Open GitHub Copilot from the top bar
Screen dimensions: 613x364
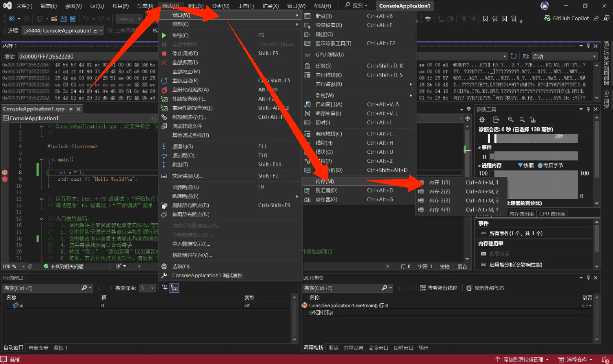click(x=567, y=18)
